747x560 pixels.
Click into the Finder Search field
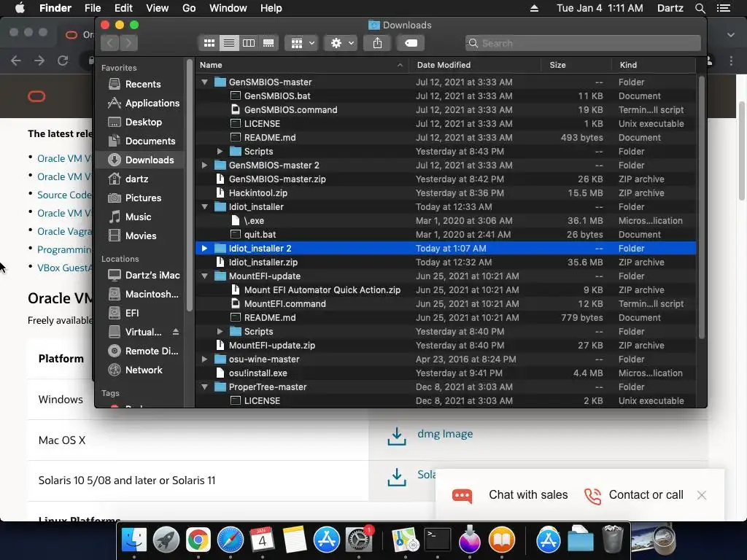[x=583, y=43]
